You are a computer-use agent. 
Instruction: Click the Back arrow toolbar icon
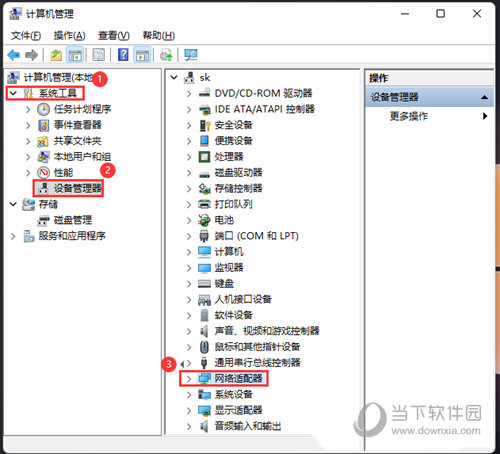pos(14,55)
